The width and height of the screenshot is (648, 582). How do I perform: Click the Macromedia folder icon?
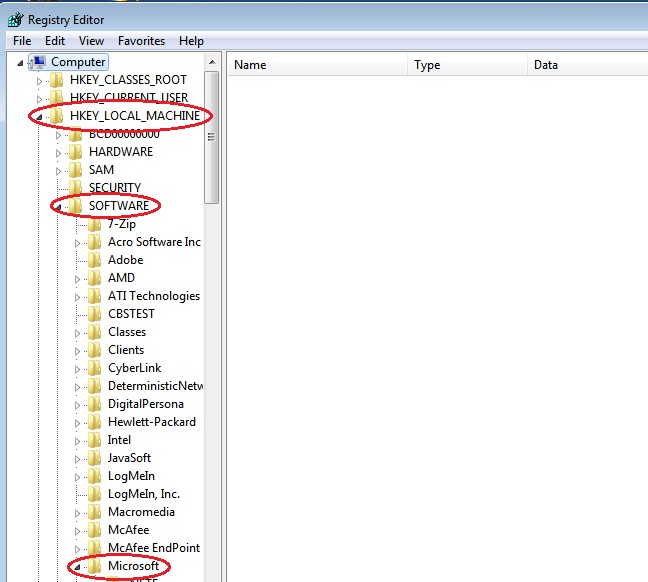coord(95,512)
